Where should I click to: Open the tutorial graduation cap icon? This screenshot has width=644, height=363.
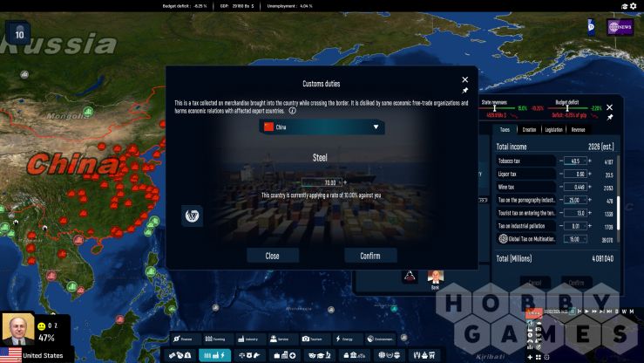(625, 6)
